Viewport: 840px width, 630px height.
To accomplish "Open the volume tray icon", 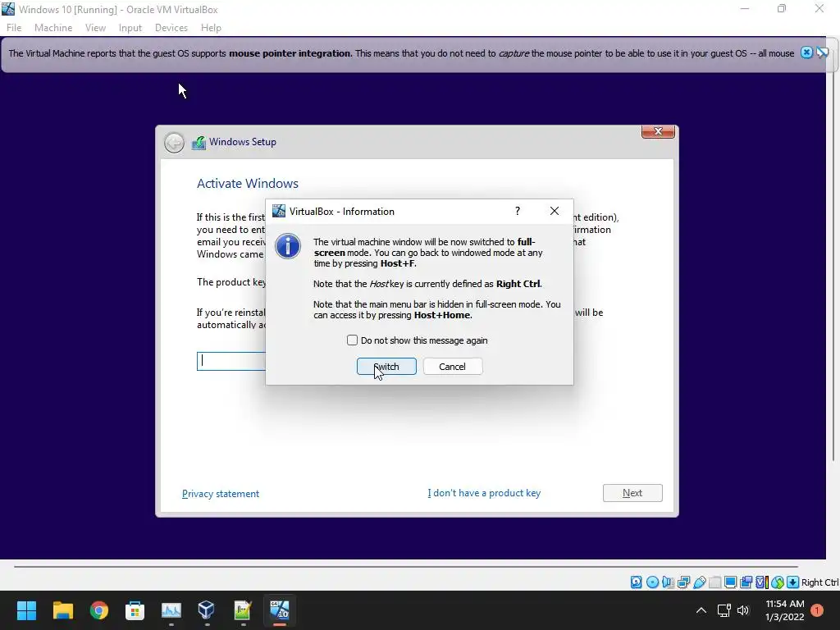I will [743, 610].
